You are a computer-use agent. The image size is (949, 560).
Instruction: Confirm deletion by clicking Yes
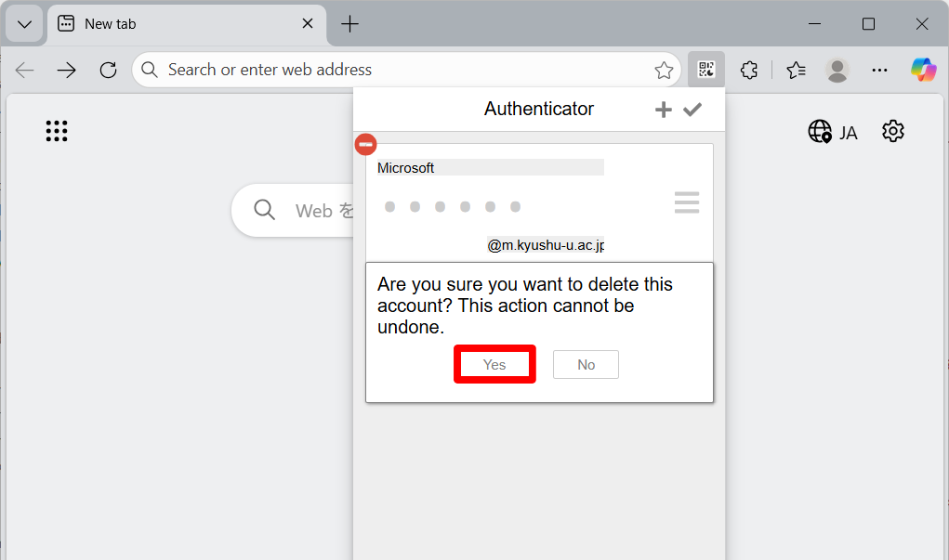click(494, 365)
